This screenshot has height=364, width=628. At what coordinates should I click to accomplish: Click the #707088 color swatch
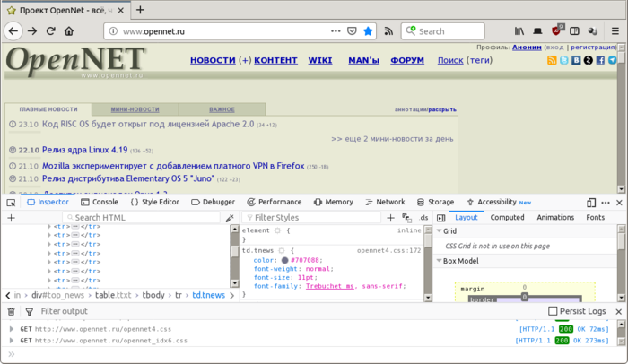point(284,260)
